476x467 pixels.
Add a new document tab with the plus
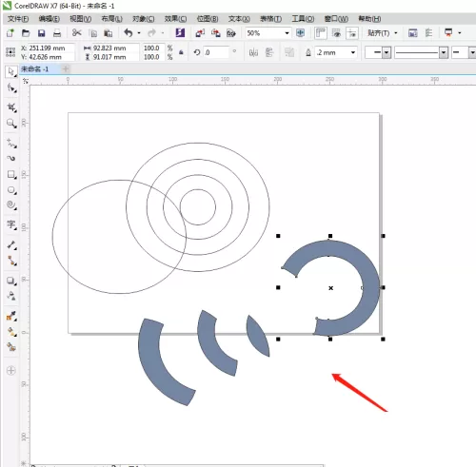click(66, 68)
